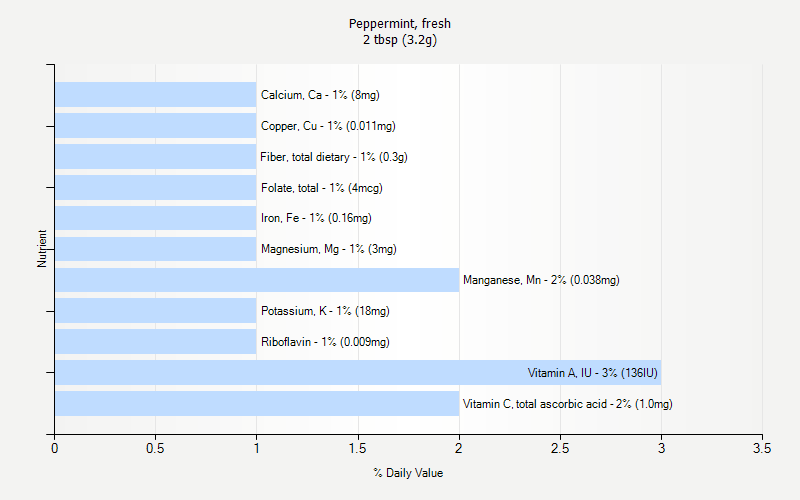Click the x-axis tick label '1.5'
This screenshot has height=500, width=800.
tap(358, 448)
